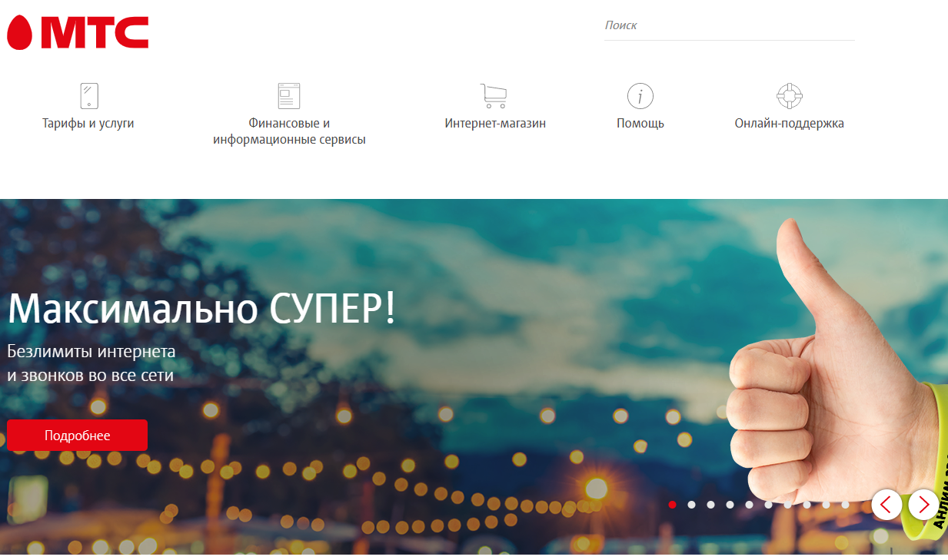Click the financial services page icon
Image resolution: width=948 pixels, height=560 pixels.
click(x=289, y=96)
